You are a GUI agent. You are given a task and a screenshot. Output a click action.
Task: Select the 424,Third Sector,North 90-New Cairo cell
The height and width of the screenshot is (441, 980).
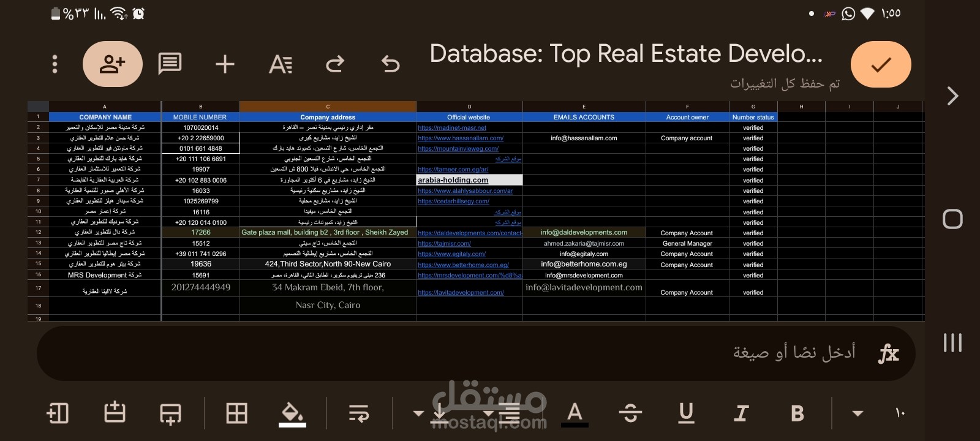[328, 264]
